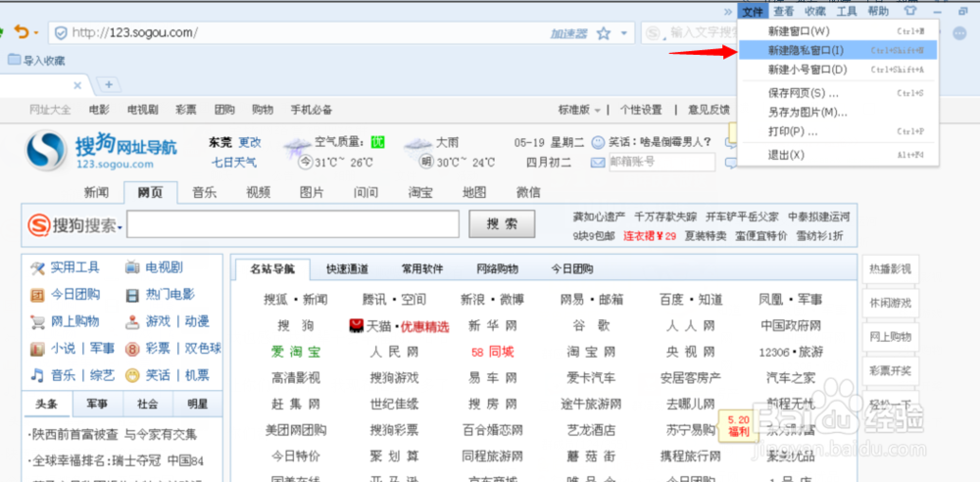Open the 工具 menu
980x482 pixels.
coord(847,11)
